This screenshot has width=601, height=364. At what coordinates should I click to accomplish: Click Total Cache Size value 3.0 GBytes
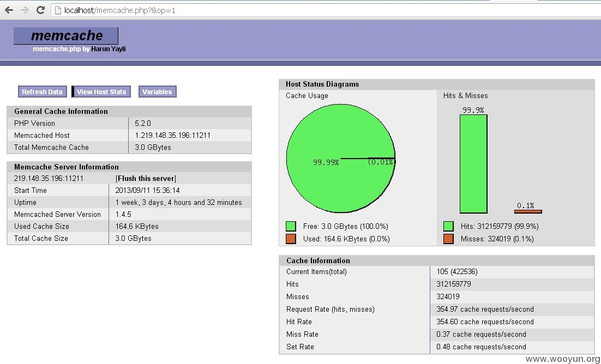pyautogui.click(x=134, y=238)
